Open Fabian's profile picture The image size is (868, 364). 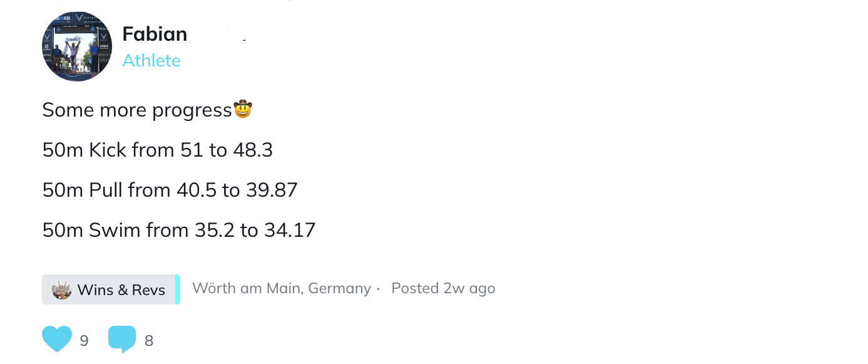tap(77, 46)
